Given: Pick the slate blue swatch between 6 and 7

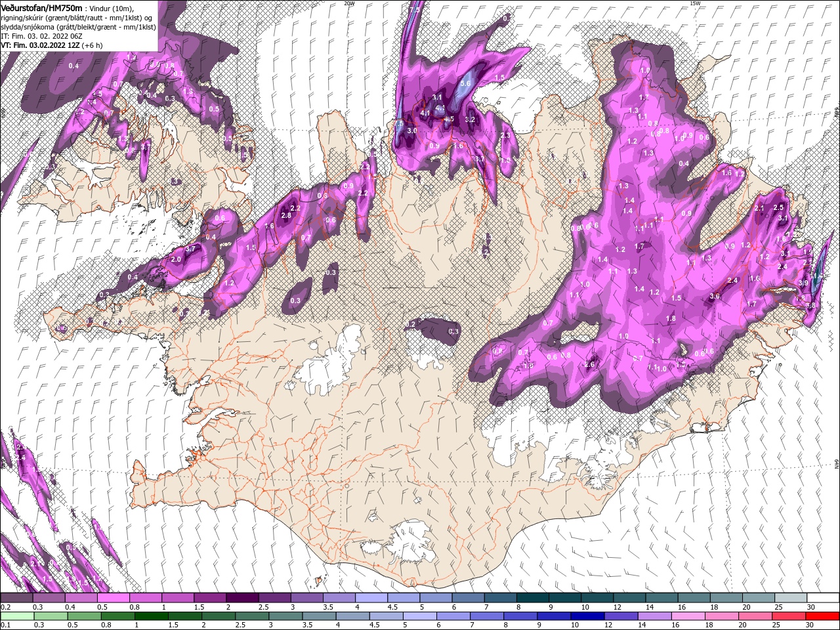Looking at the screenshot, I should click(469, 598).
